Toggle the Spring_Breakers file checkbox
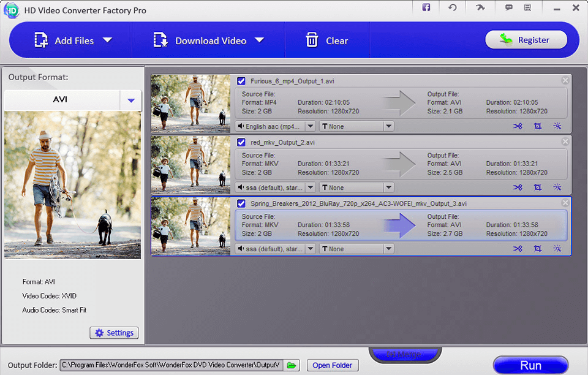The image size is (588, 375). pyautogui.click(x=241, y=203)
